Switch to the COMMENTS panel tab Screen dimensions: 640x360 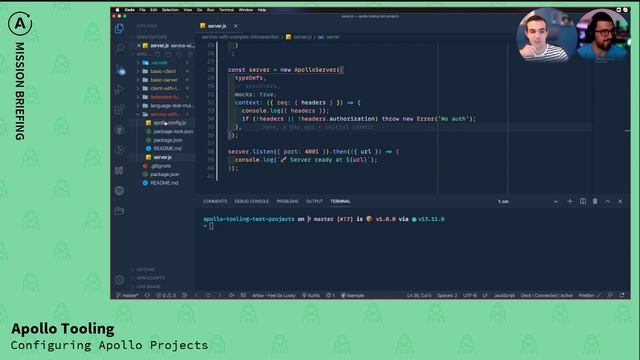pyautogui.click(x=215, y=201)
